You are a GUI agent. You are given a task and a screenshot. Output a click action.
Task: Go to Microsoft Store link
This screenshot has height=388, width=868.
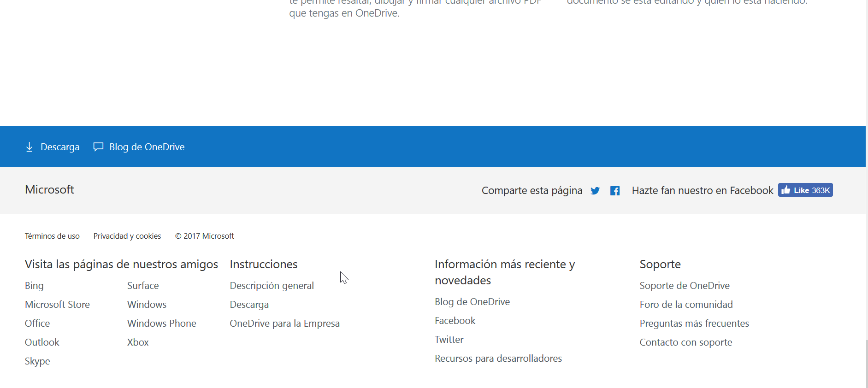[57, 305]
